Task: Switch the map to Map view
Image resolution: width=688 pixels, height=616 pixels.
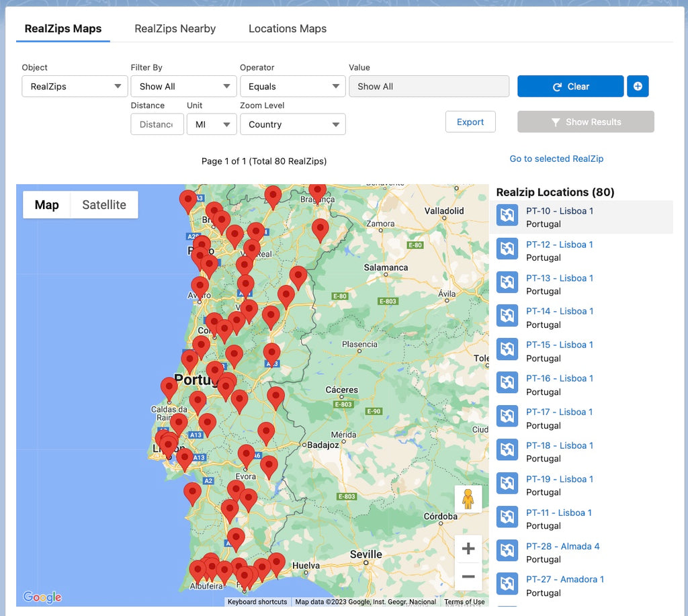Action: [46, 205]
